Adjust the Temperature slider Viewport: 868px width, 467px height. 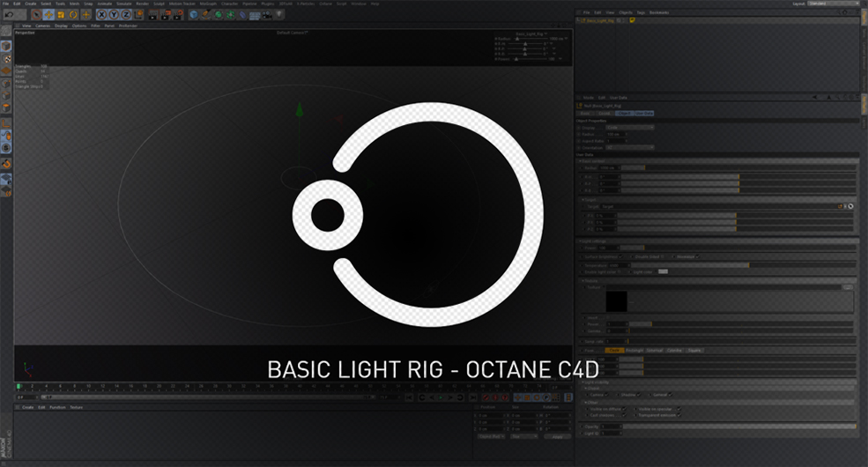(744, 265)
